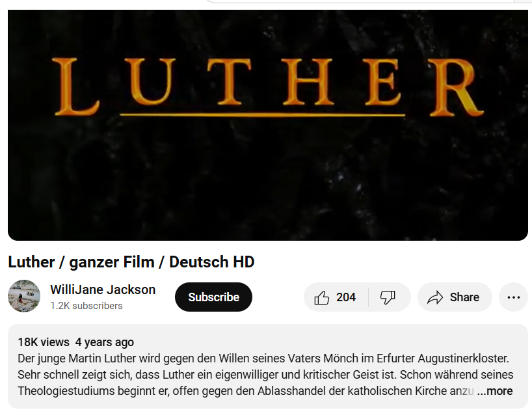Click the search bar edge above video
Image resolution: width=532 pixels, height=419 pixels.
click(360, 2)
